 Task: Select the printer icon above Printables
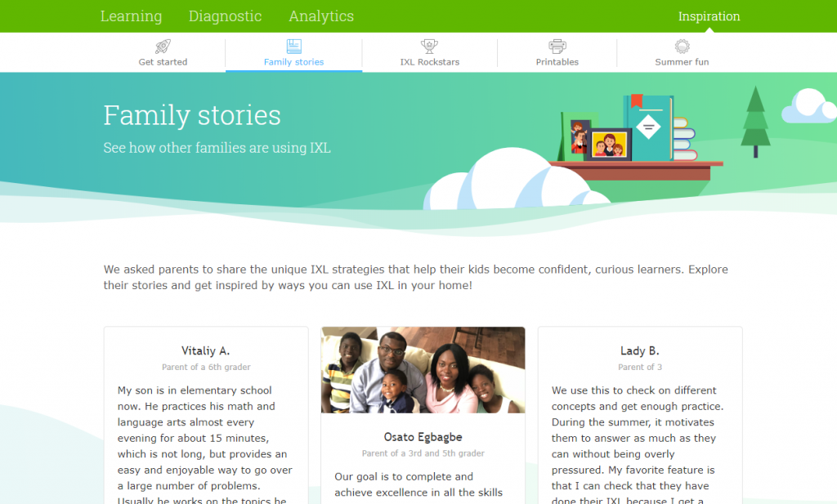557,46
